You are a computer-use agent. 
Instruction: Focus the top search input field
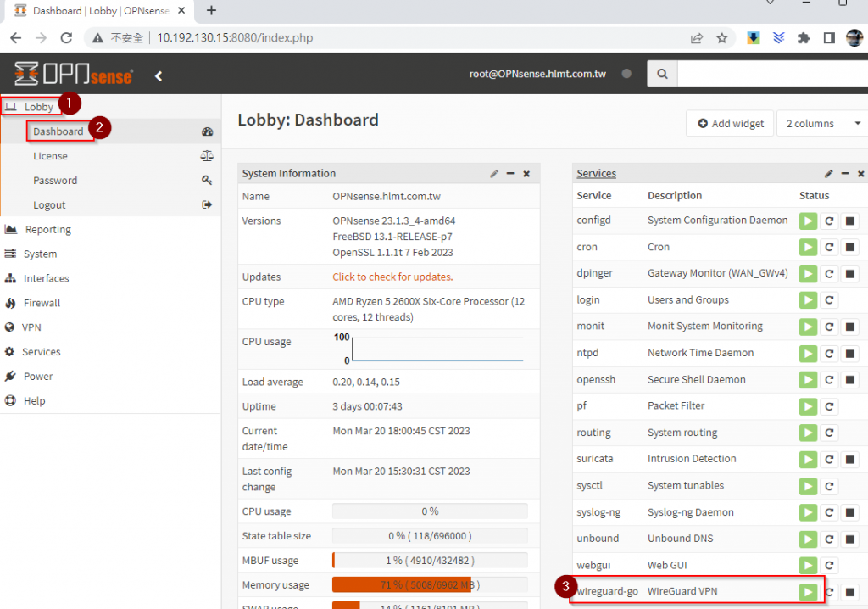tap(772, 74)
